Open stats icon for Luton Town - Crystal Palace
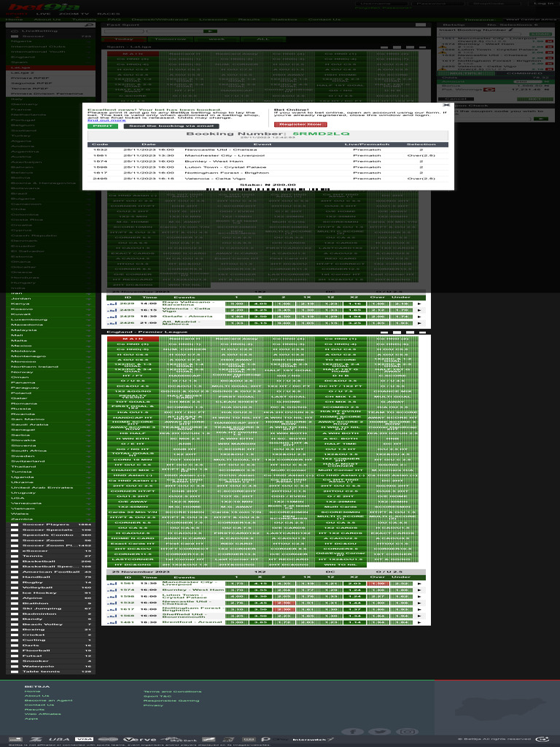Screen dimensions: 560x747 pos(112,597)
